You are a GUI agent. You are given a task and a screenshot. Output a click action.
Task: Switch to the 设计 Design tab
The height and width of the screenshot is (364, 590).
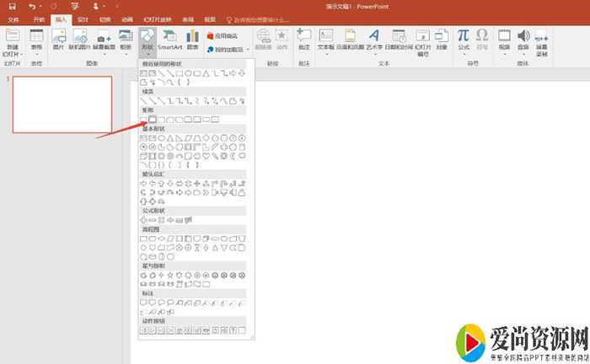tap(82, 19)
